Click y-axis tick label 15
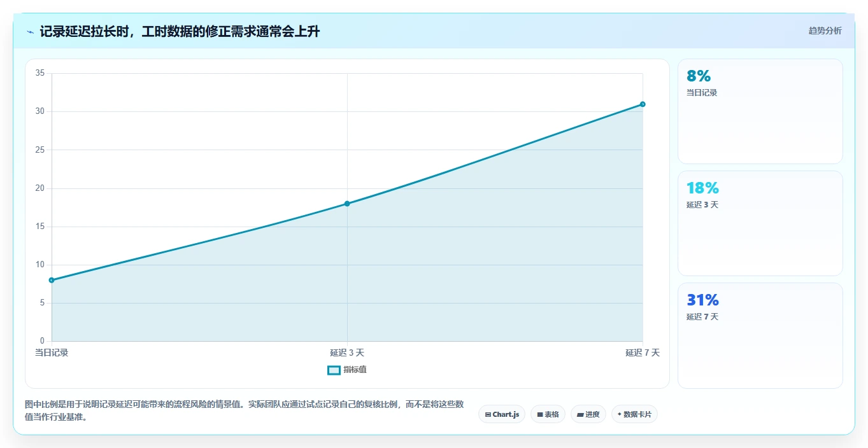This screenshot has width=868, height=448. [39, 227]
